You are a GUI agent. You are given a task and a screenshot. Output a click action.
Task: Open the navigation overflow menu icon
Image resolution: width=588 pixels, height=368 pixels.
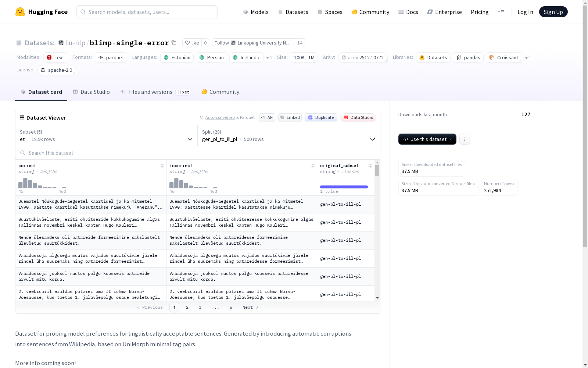(x=501, y=12)
